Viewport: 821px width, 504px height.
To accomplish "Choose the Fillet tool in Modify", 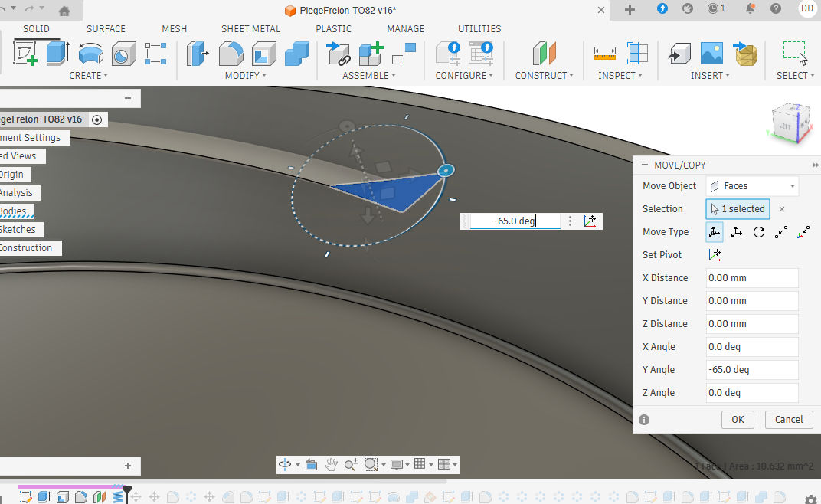I will click(x=231, y=54).
